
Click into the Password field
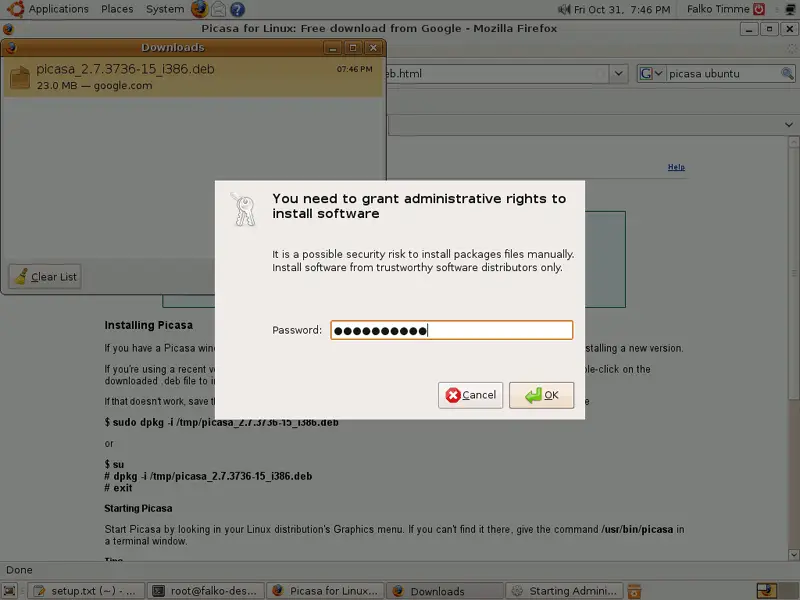(452, 330)
